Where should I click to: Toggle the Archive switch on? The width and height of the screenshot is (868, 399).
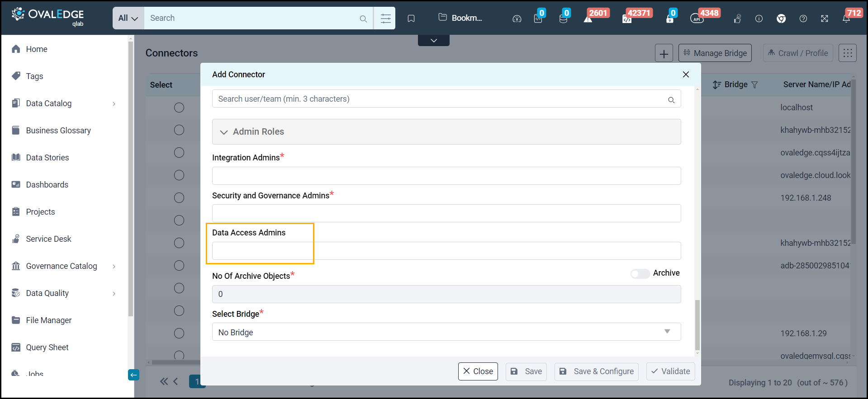640,274
